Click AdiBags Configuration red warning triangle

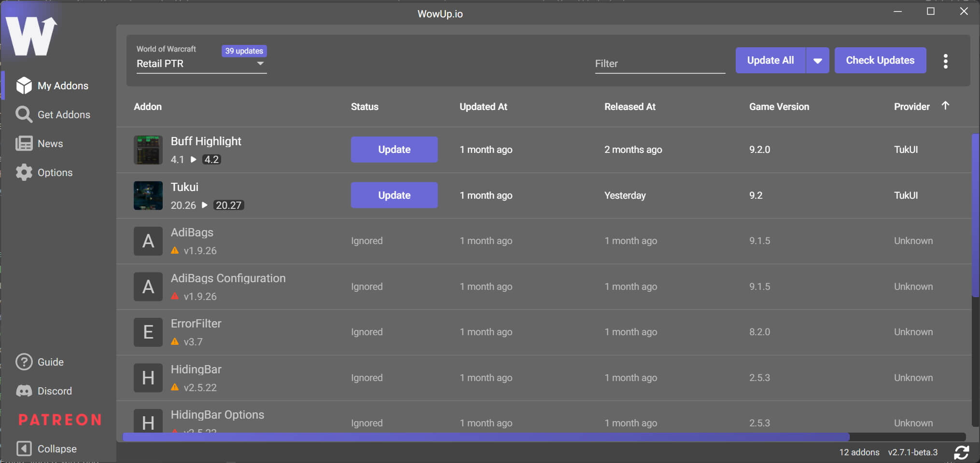(x=175, y=296)
